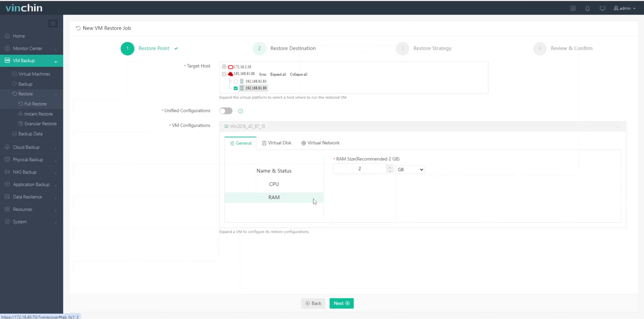This screenshot has width=644, height=319.
Task: Click Restore Strategy step label
Action: pos(432,48)
